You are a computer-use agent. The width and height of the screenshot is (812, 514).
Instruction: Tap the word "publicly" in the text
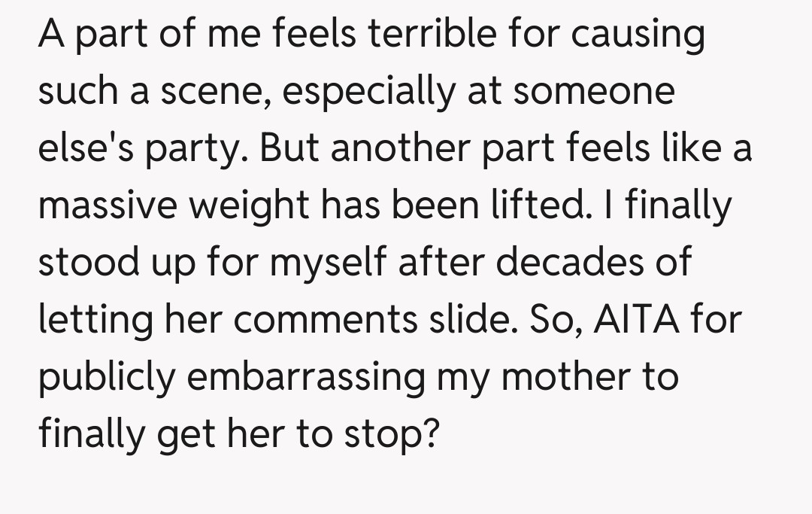[105, 378]
